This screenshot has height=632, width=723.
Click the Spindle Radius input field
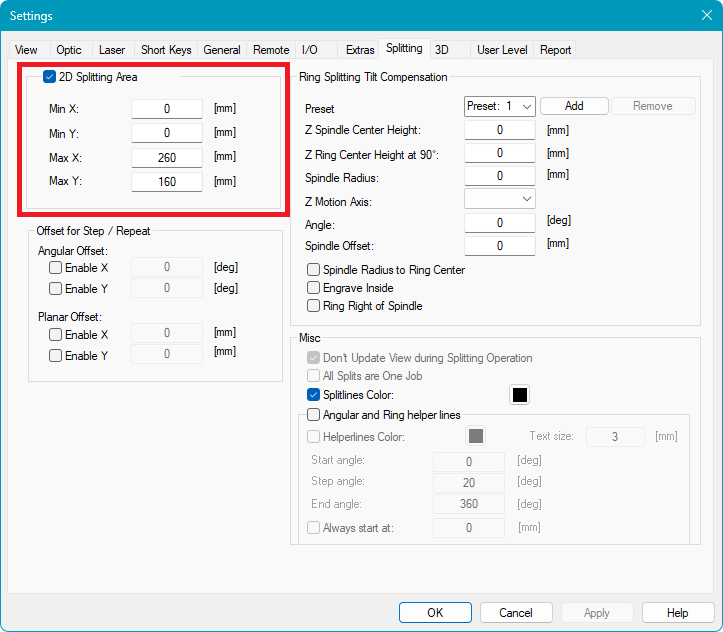point(500,176)
